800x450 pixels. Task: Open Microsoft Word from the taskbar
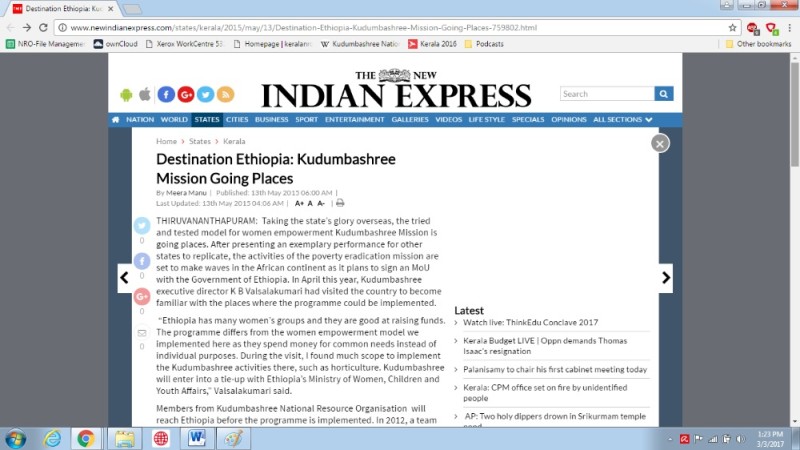(197, 439)
